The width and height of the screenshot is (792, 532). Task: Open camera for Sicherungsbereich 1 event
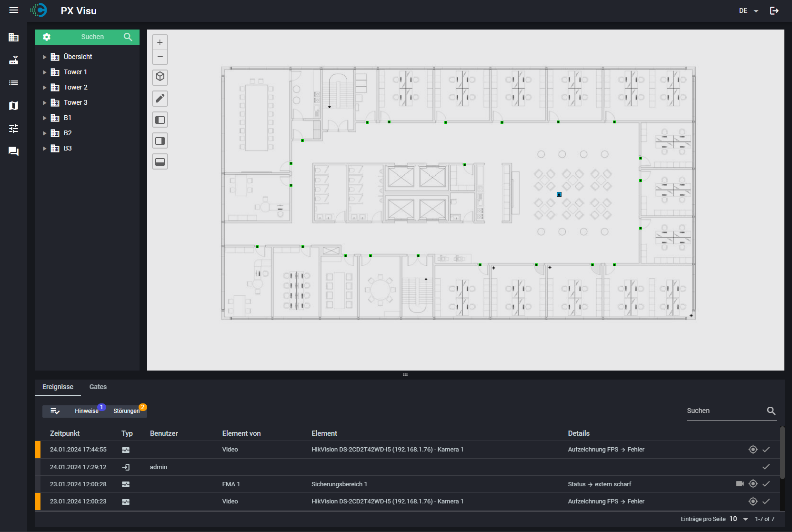[x=740, y=484]
